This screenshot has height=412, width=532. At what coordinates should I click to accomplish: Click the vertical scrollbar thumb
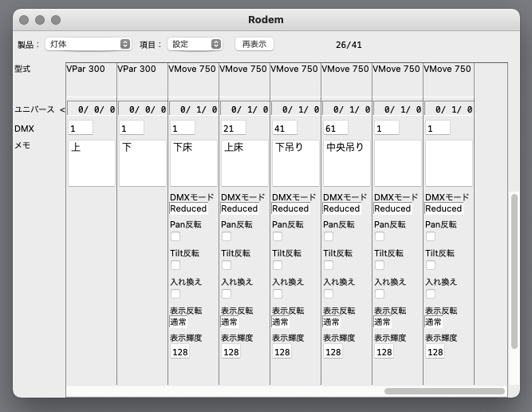[x=514, y=271]
